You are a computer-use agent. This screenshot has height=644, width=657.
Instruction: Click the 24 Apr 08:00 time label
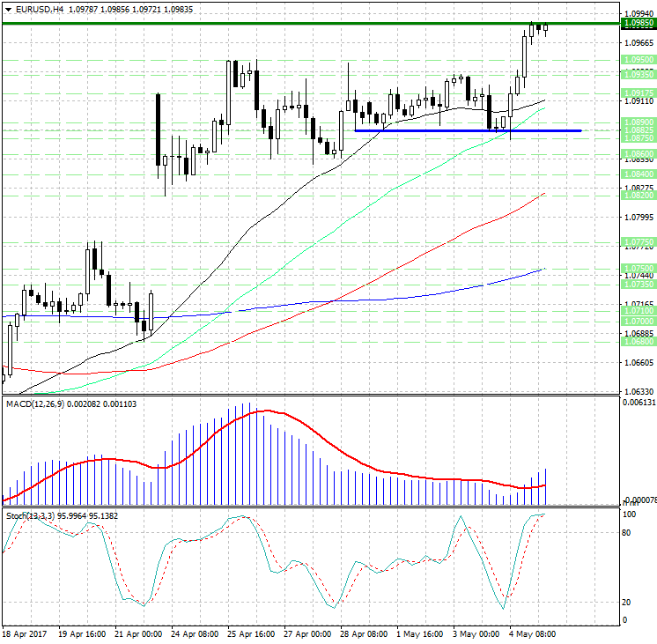tap(195, 634)
